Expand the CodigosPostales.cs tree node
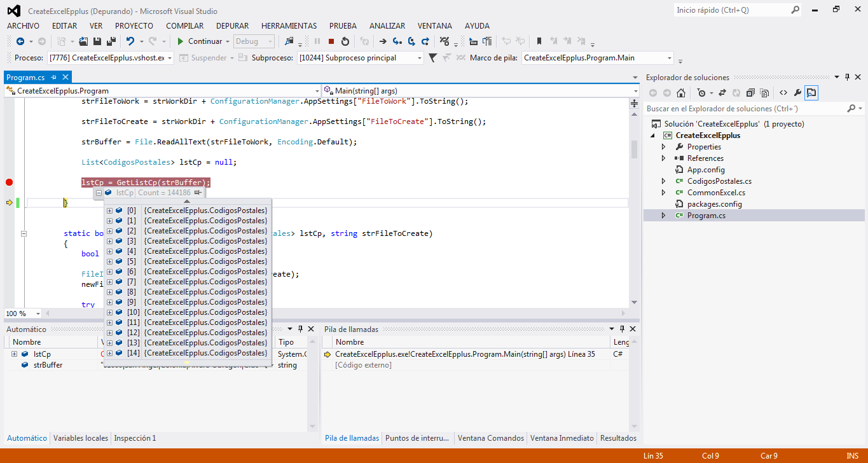Image resolution: width=868 pixels, height=463 pixels. point(663,181)
